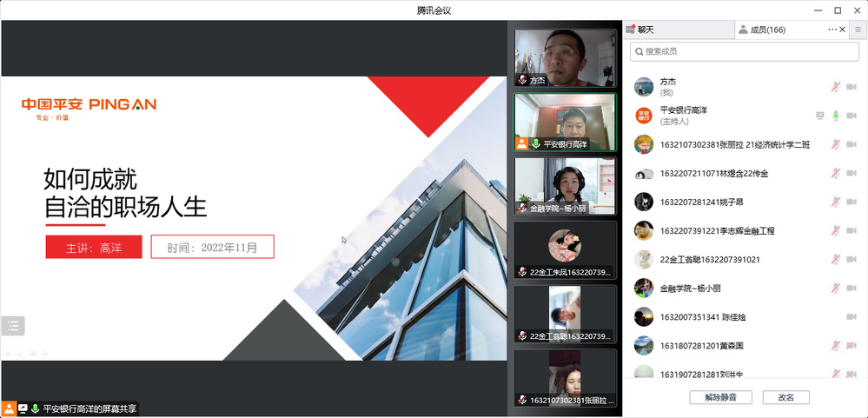868x418 pixels.
Task: Select 平安银行高洋's active speaker video thumbnail
Action: [x=565, y=122]
